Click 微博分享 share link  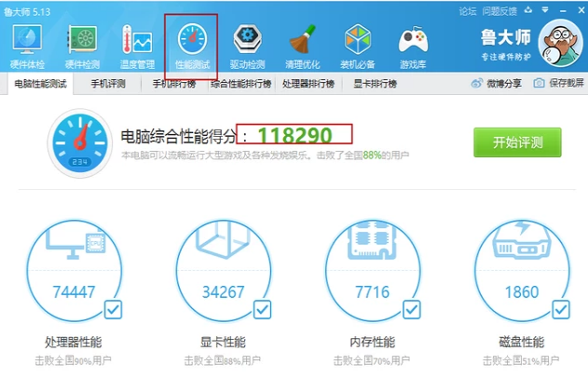(x=496, y=84)
